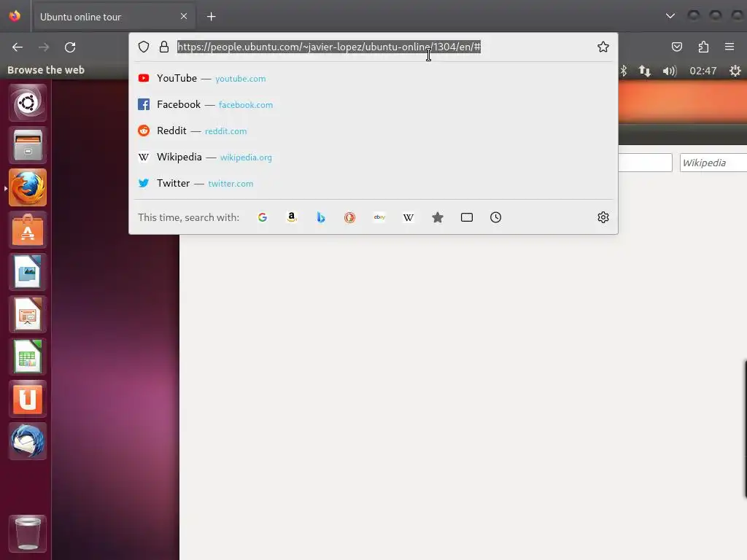
Task: Search with Wikipedia icon in search bar row
Action: [x=409, y=217]
